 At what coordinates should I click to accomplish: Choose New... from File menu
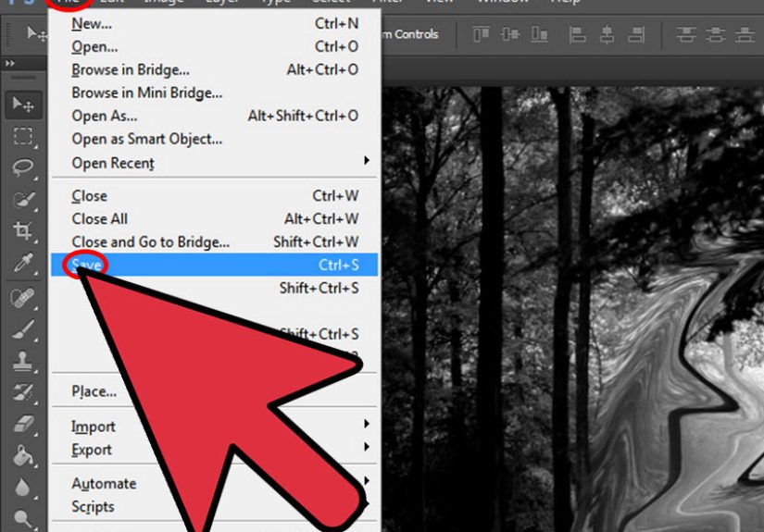click(x=215, y=23)
